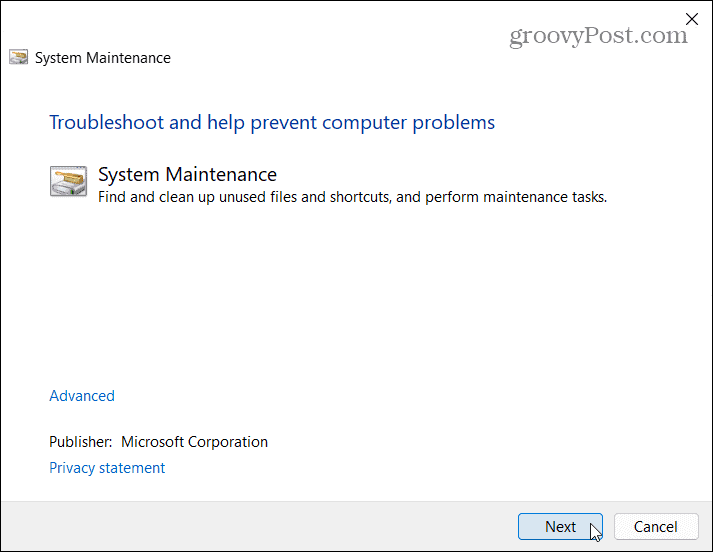713x555 pixels.
Task: Open the Advanced options link
Action: click(82, 395)
